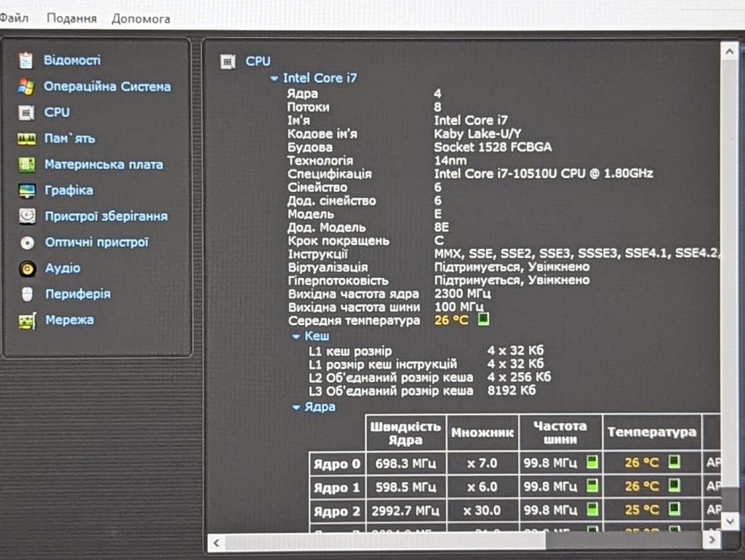Click the 26 °C average temperature value

(x=451, y=320)
